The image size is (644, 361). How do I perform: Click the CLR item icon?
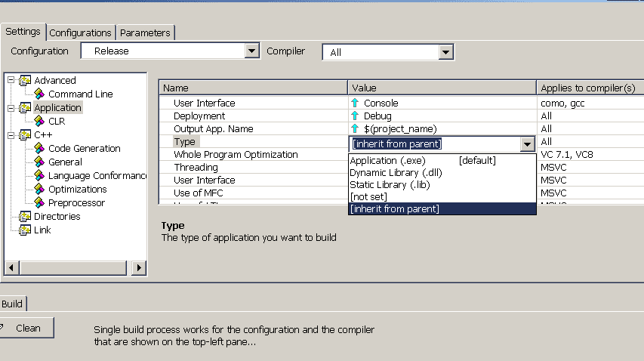[x=39, y=122]
